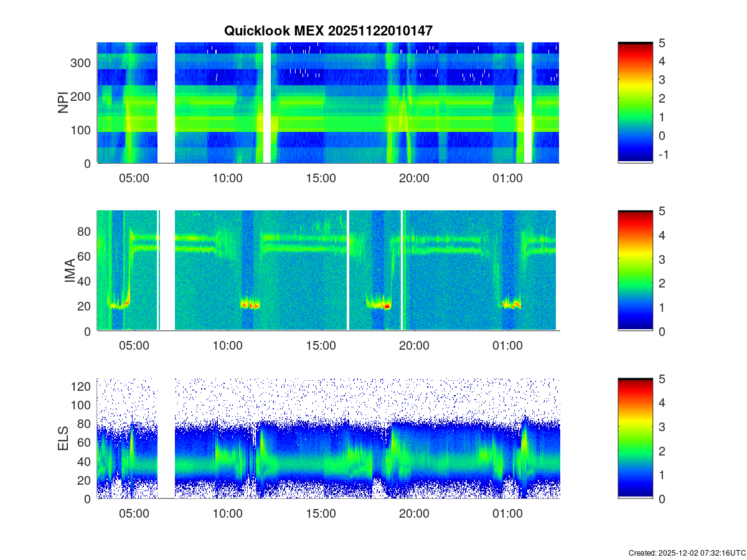Click the 0 label on the ELS colorbar
Image resolution: width=747 pixels, height=560 pixels.
tap(662, 499)
